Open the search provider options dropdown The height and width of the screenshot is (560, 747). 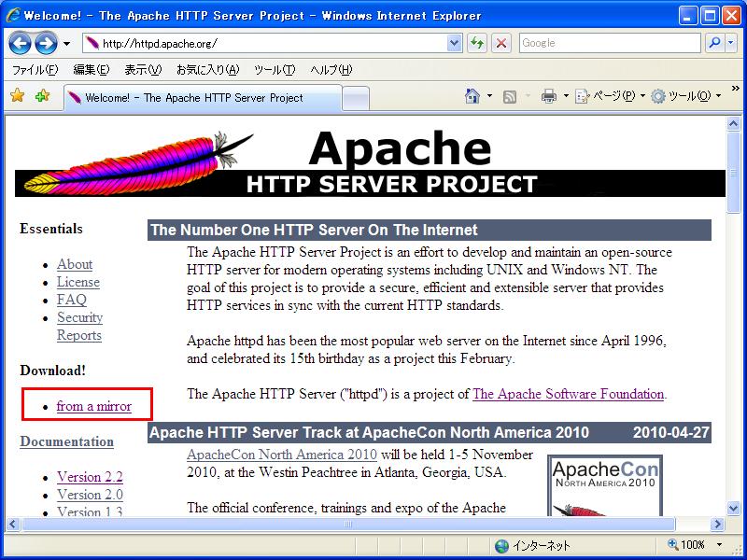pyautogui.click(x=731, y=43)
